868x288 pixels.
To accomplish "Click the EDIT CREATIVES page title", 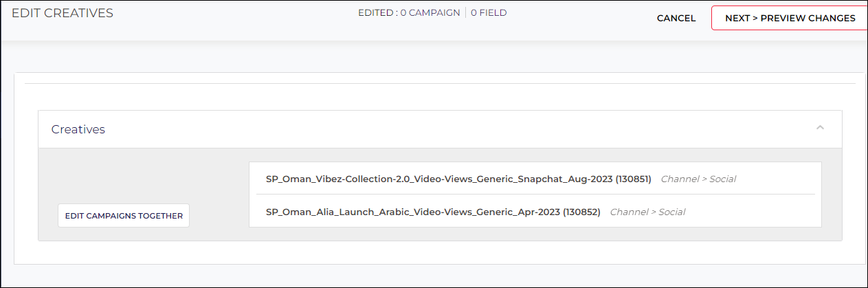I will pyautogui.click(x=63, y=13).
